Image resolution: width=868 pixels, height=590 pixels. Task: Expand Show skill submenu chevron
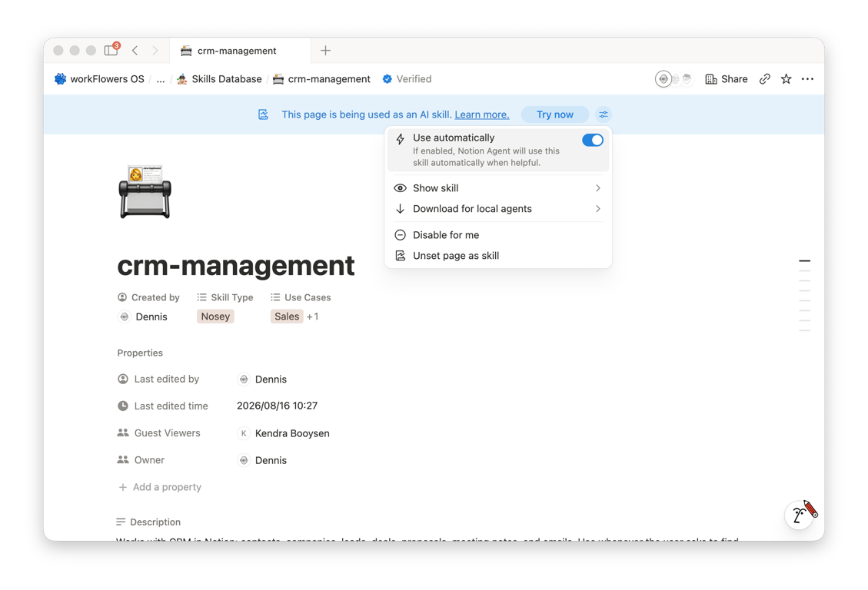point(598,188)
